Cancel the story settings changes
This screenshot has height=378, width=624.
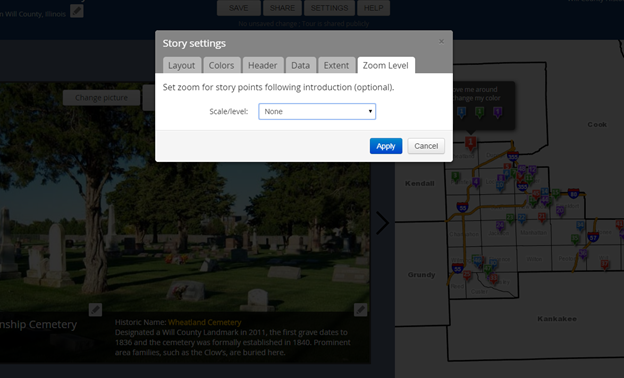(426, 146)
